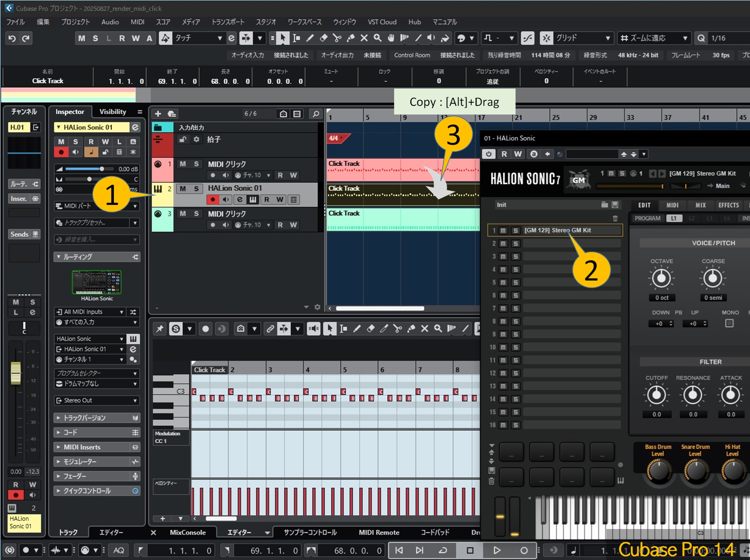Image resolution: width=750 pixels, height=560 pixels.
Task: Click the Redo arrow in main toolbar
Action: point(26,38)
